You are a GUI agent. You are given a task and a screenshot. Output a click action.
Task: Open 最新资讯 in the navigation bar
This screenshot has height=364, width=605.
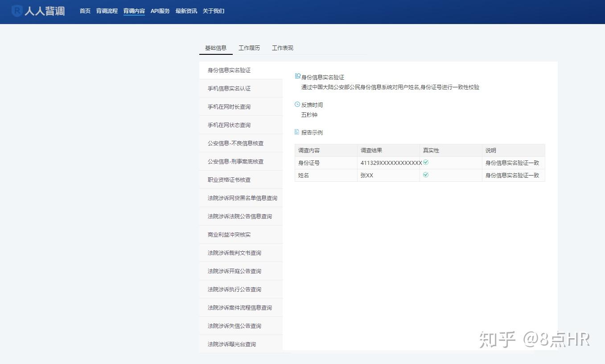(x=186, y=11)
